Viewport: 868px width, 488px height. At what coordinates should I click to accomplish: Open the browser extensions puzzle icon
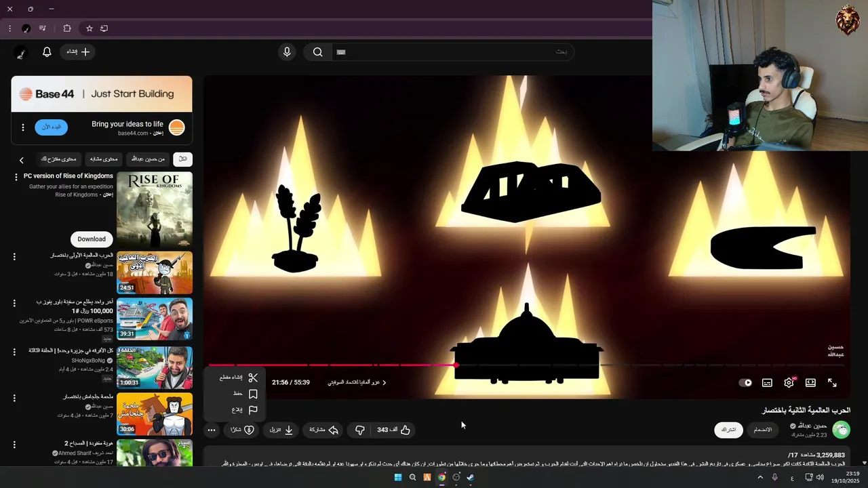coord(66,28)
